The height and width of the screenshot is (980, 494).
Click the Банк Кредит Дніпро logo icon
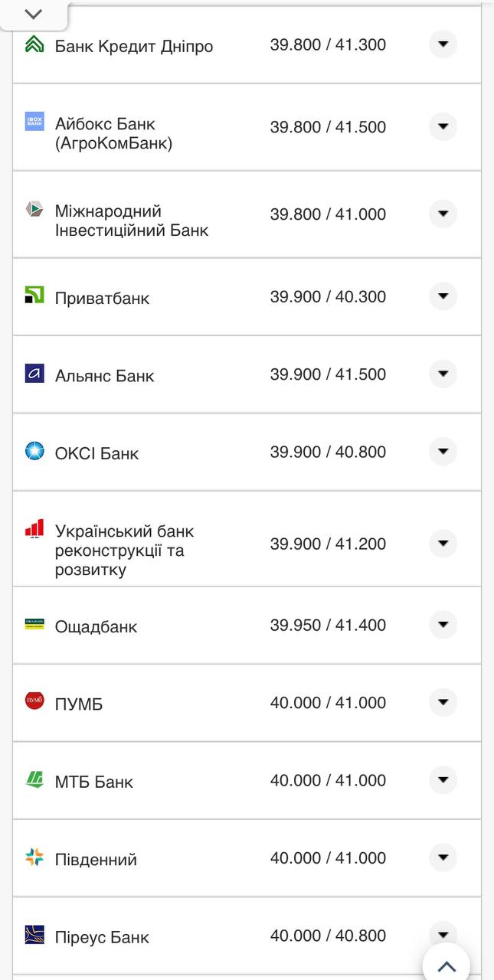(34, 44)
